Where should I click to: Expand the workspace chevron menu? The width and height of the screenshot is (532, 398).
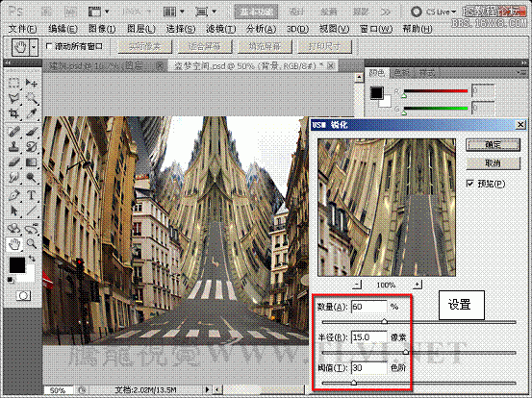[386, 12]
